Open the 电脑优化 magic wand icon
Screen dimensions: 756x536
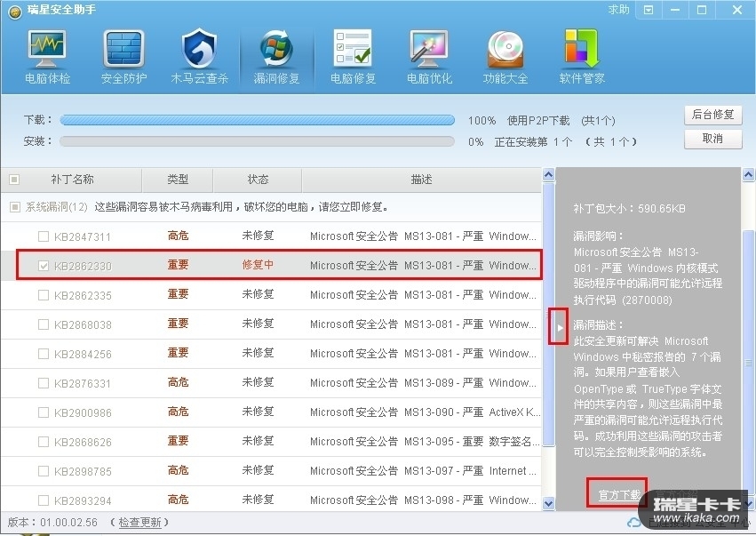point(429,57)
